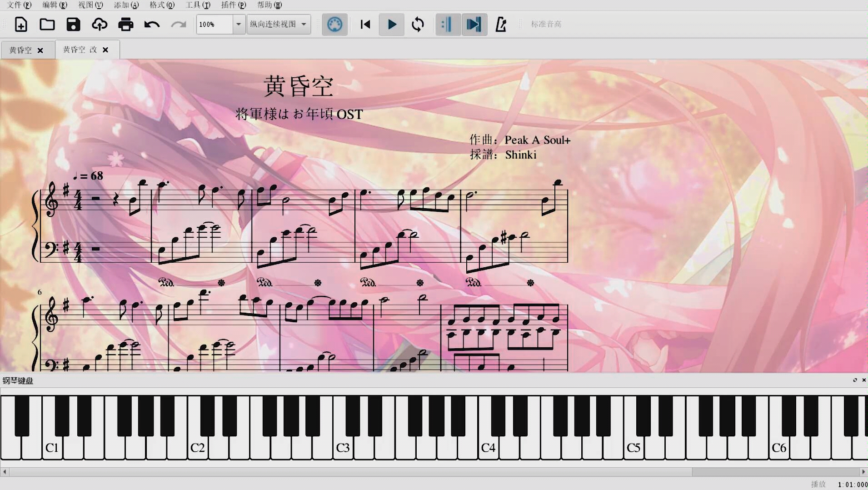This screenshot has width=868, height=490.
Task: Click the scrollbar left arrow
Action: tap(5, 472)
